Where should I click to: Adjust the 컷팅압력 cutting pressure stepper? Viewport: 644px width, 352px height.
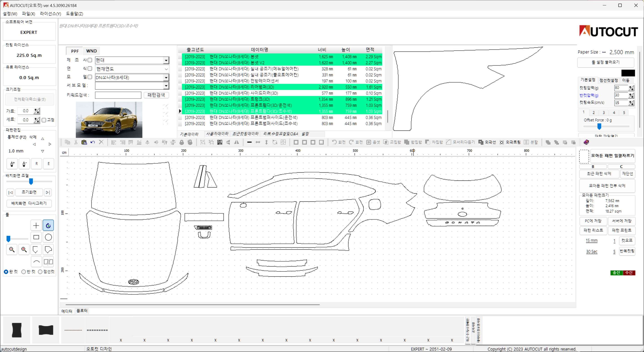631,88
